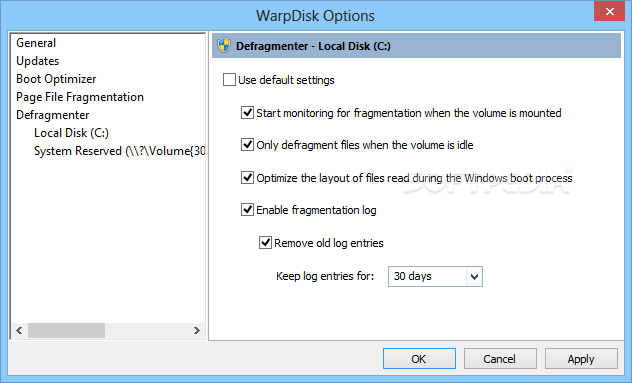The width and height of the screenshot is (632, 383).
Task: Click the sidebar horizontal scrollbar thumb
Action: click(x=67, y=331)
